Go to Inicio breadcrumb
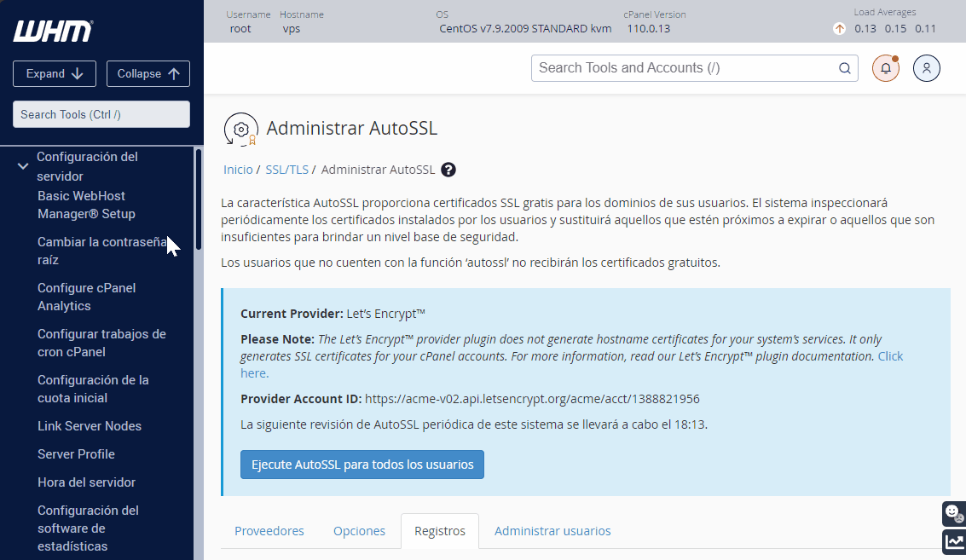The width and height of the screenshot is (966, 560). [238, 170]
